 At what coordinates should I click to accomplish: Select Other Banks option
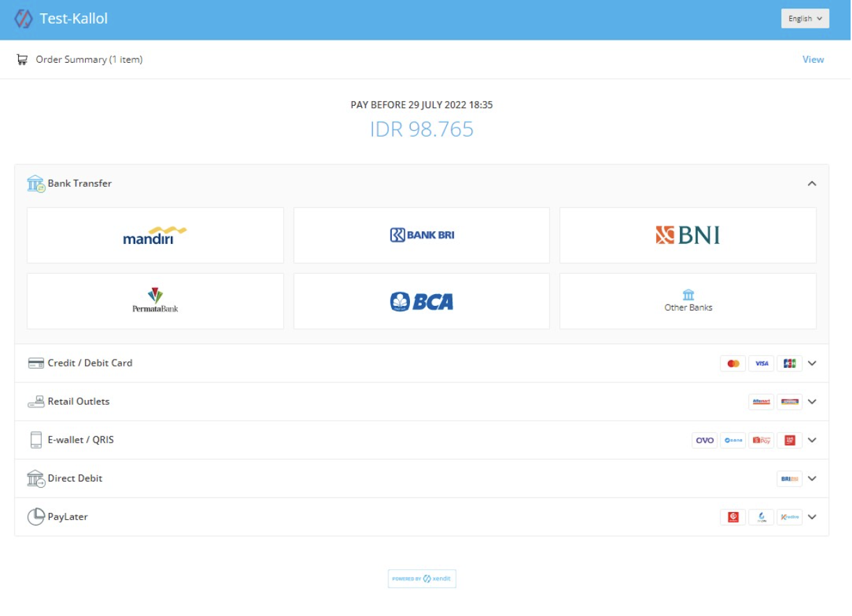688,301
